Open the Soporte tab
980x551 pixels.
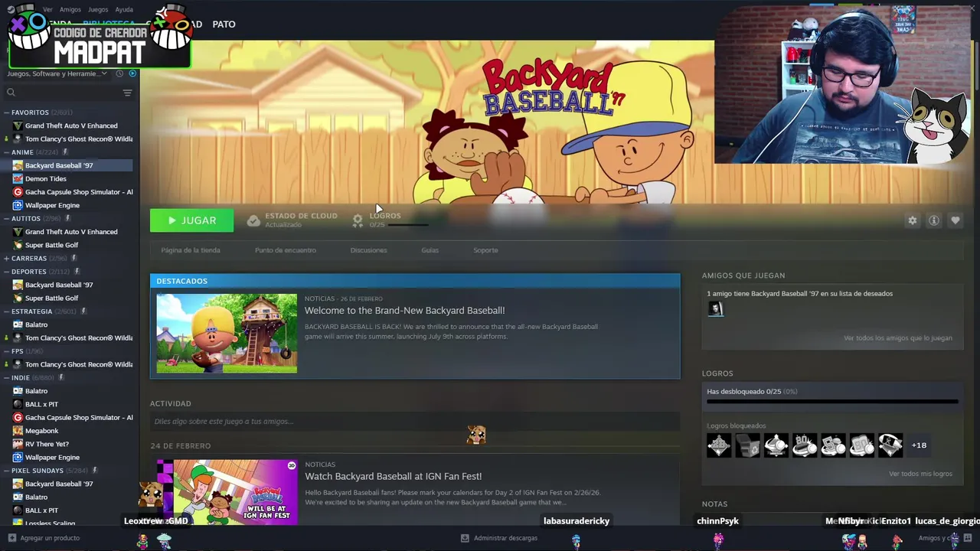coord(485,250)
